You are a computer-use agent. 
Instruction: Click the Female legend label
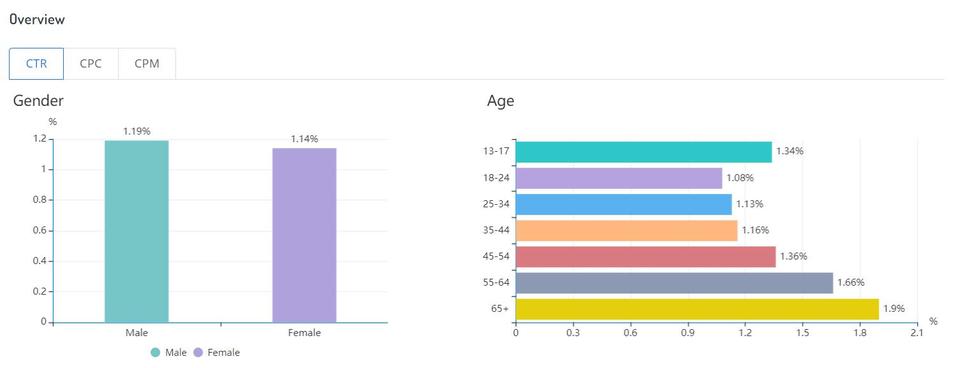click(224, 353)
